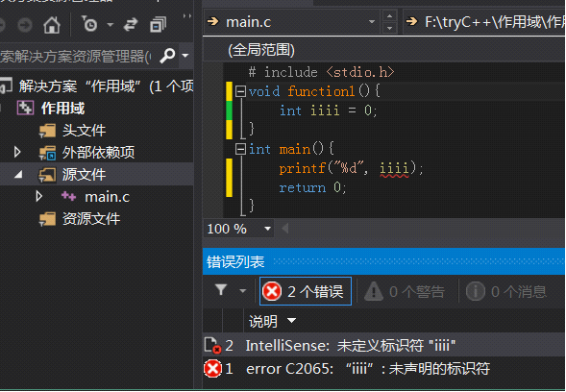Click the Sync with Active Document icon

pos(131,25)
